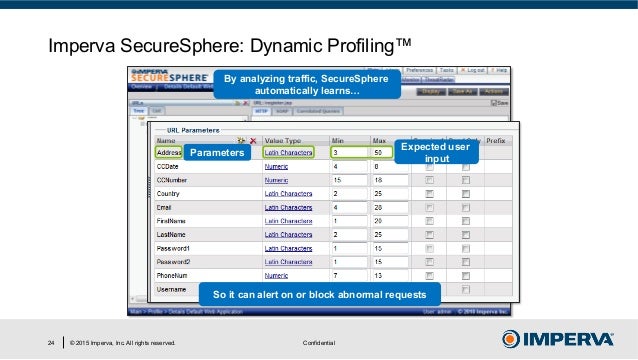Click the Min field for CCNumber

[350, 180]
